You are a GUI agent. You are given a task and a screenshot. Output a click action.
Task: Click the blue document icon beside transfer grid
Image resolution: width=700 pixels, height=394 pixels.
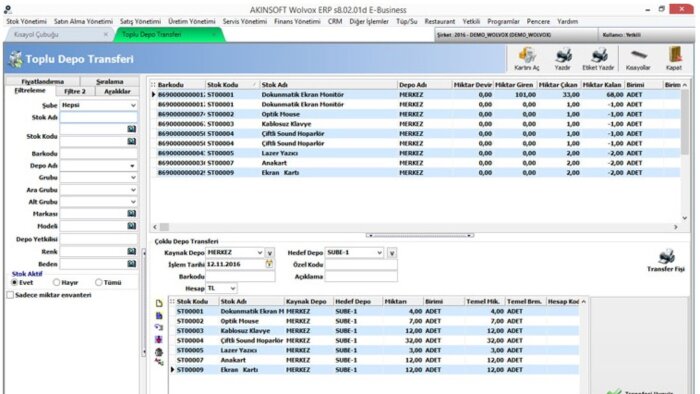pos(159,315)
